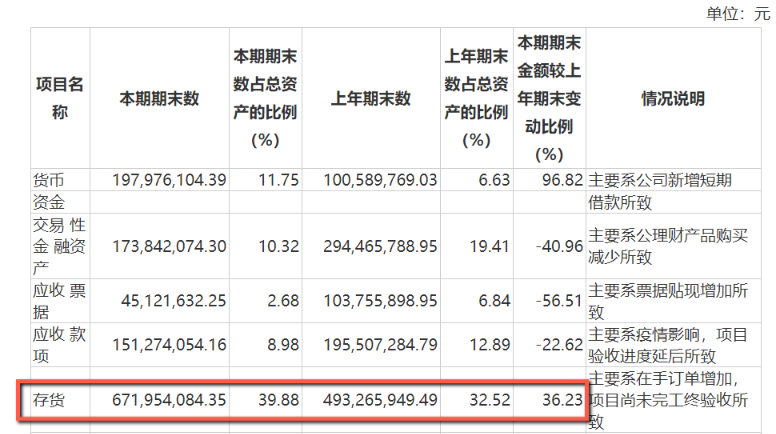Click the 项目名称 column header
The height and width of the screenshot is (434, 776).
click(59, 99)
